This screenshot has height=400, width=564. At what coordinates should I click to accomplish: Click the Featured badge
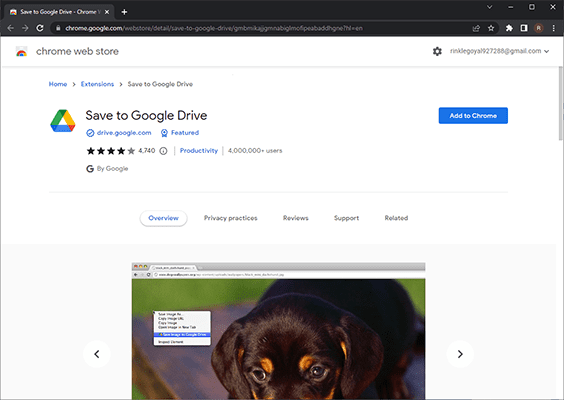coord(179,133)
